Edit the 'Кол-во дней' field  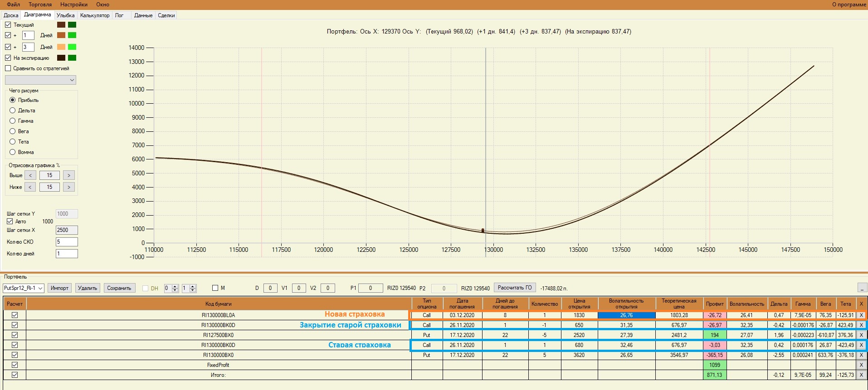[67, 254]
